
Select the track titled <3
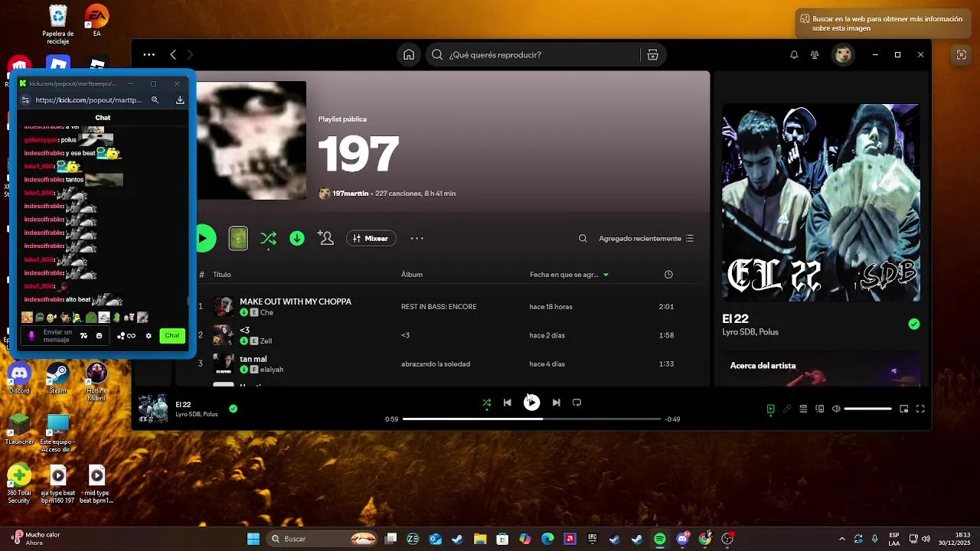[245, 331]
